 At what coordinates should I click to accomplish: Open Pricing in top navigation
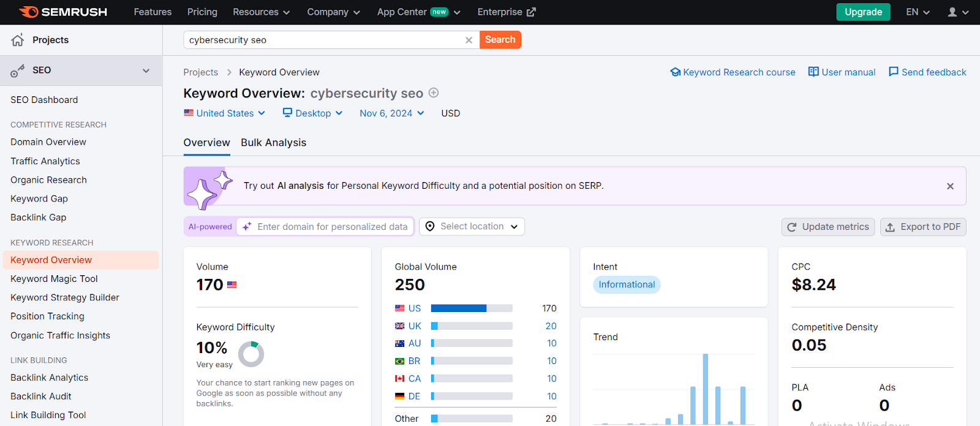[x=202, y=12]
